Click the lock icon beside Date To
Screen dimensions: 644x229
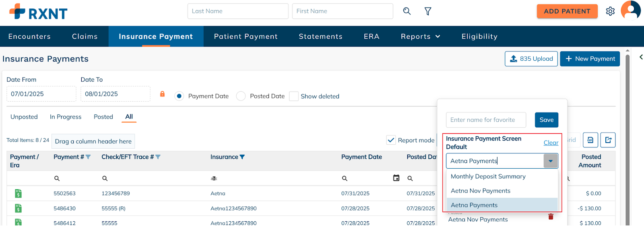163,94
